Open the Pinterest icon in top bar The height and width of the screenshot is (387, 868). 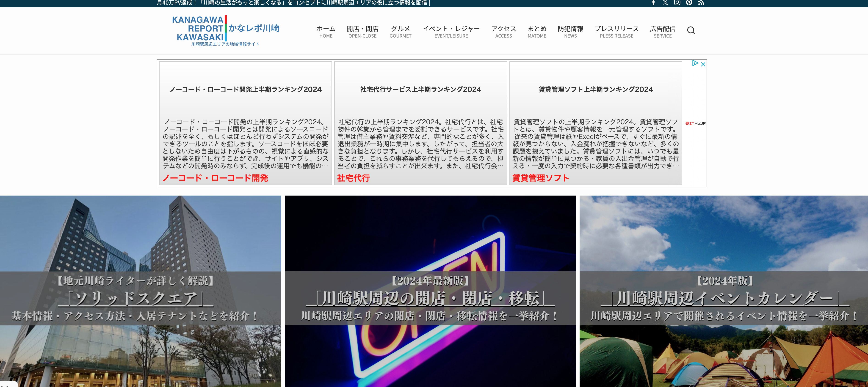(689, 3)
